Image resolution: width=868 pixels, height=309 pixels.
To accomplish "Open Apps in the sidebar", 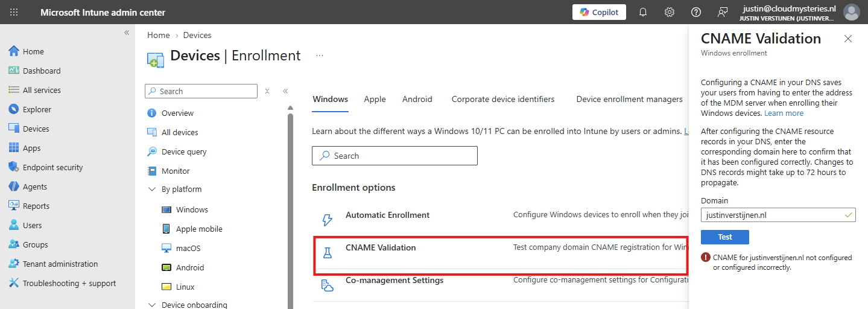I will coord(32,148).
